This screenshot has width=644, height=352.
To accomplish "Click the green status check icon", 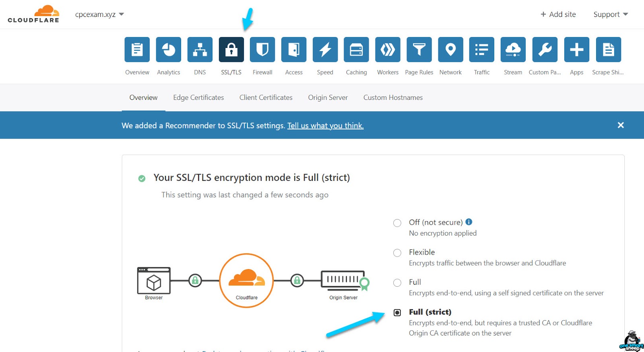I will [x=142, y=178].
